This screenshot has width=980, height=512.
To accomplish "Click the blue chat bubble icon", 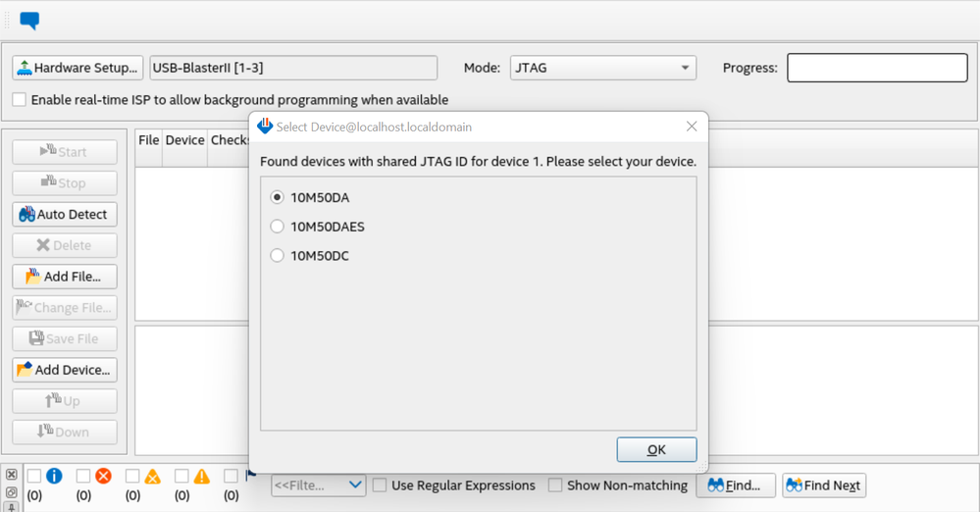I will click(x=30, y=20).
